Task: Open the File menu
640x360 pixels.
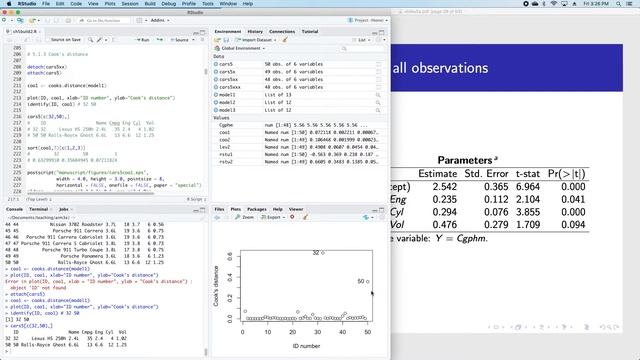Action: click(x=46, y=4)
